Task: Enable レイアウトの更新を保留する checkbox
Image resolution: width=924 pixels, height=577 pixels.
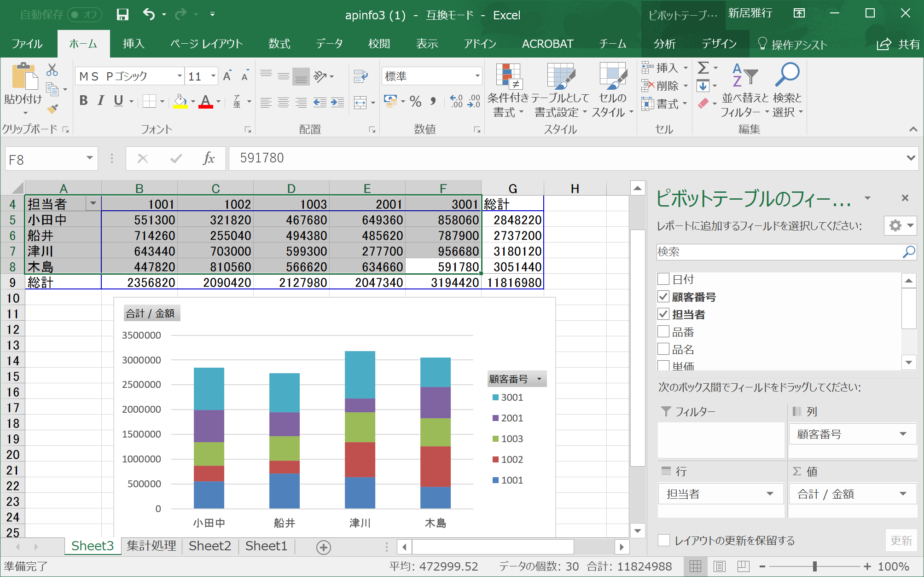Action: (x=664, y=540)
